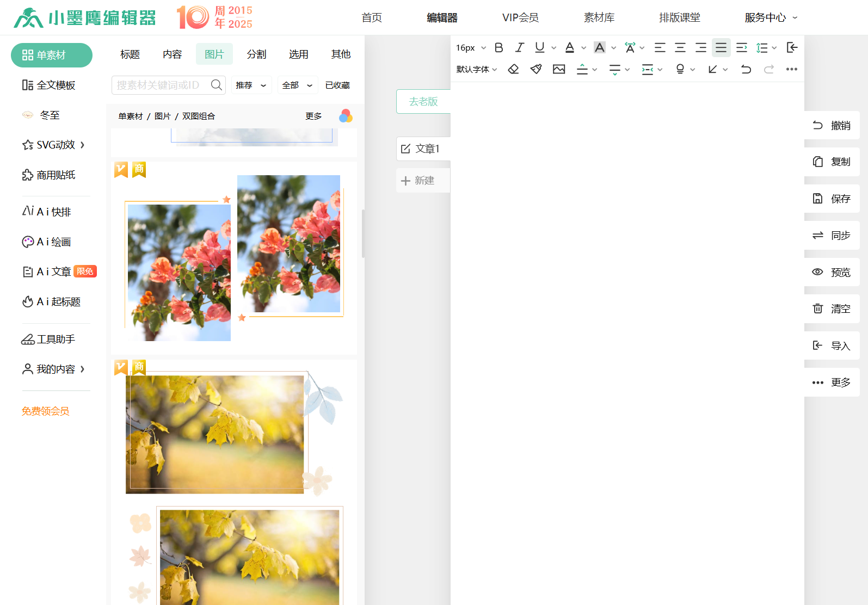The width and height of the screenshot is (868, 605).
Task: Click the 免费领会员 link
Action: click(x=46, y=411)
